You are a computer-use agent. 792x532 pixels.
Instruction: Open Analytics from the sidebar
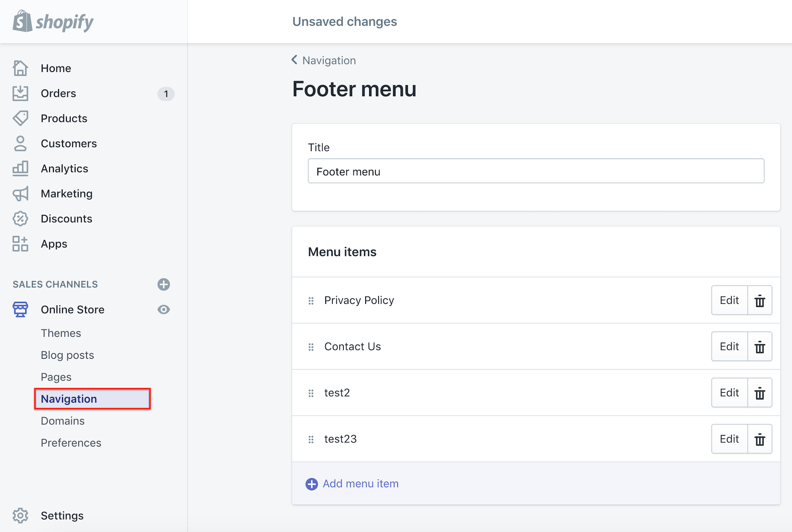pos(64,169)
